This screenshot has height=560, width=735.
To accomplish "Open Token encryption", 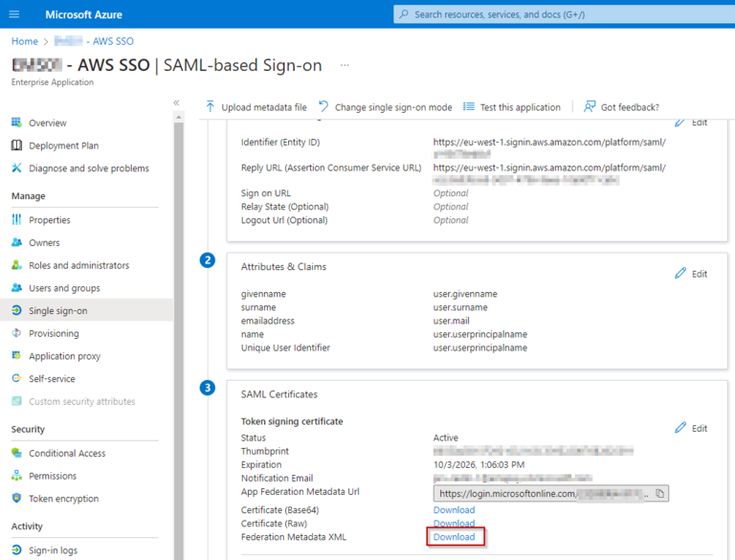I will [x=64, y=499].
